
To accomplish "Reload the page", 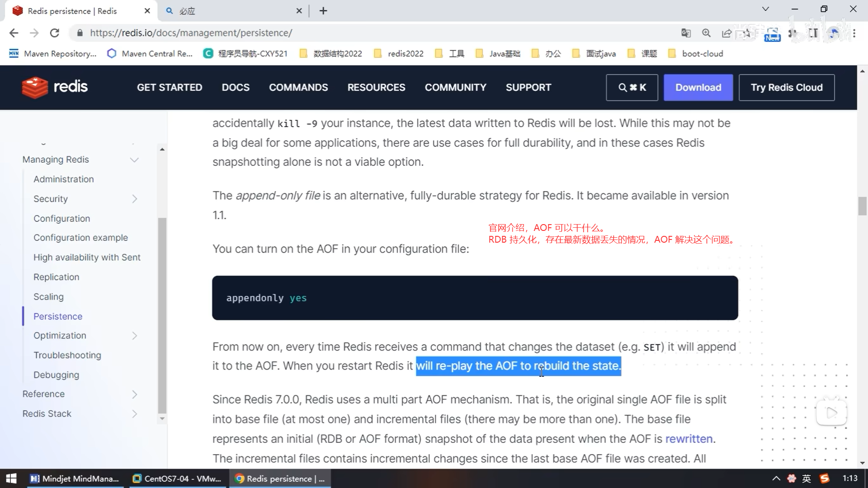I will 55,33.
